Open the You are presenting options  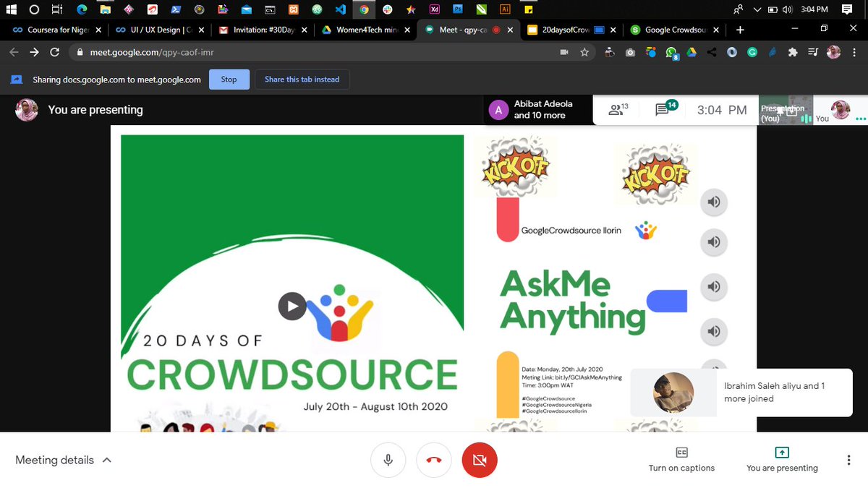pos(782,460)
